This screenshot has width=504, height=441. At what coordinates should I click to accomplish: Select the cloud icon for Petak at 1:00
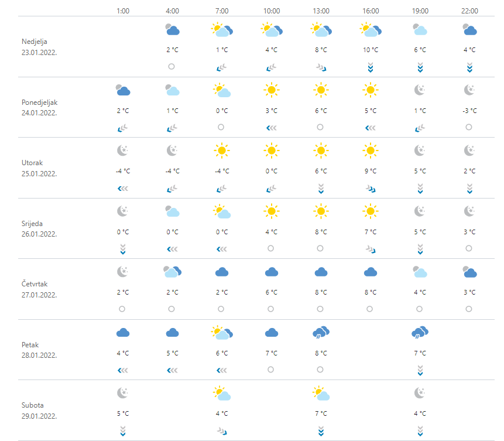click(122, 333)
